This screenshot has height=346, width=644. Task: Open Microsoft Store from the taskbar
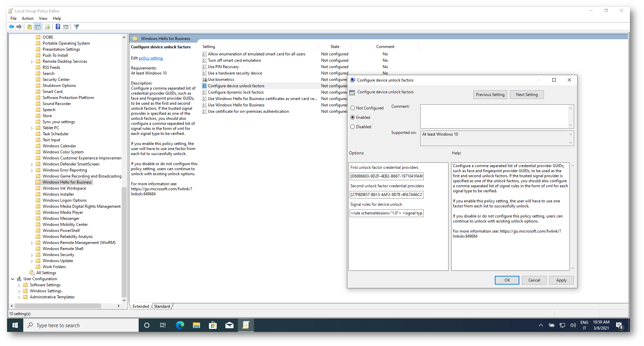213,325
